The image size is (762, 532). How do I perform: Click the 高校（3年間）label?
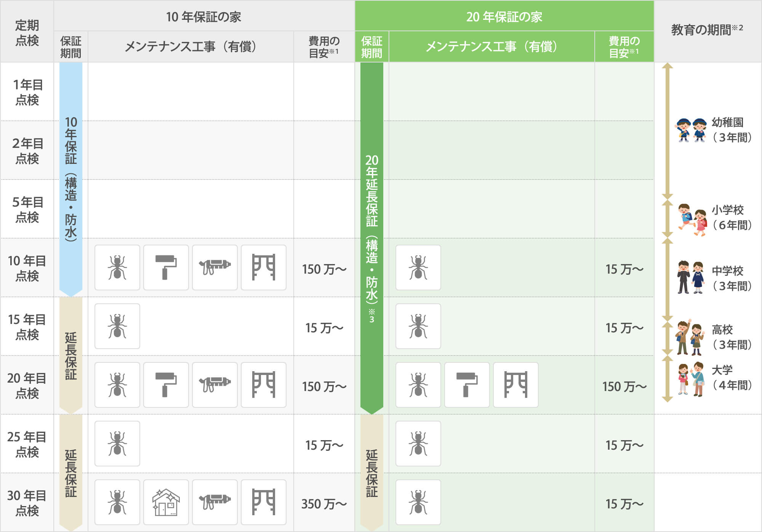pos(732,337)
